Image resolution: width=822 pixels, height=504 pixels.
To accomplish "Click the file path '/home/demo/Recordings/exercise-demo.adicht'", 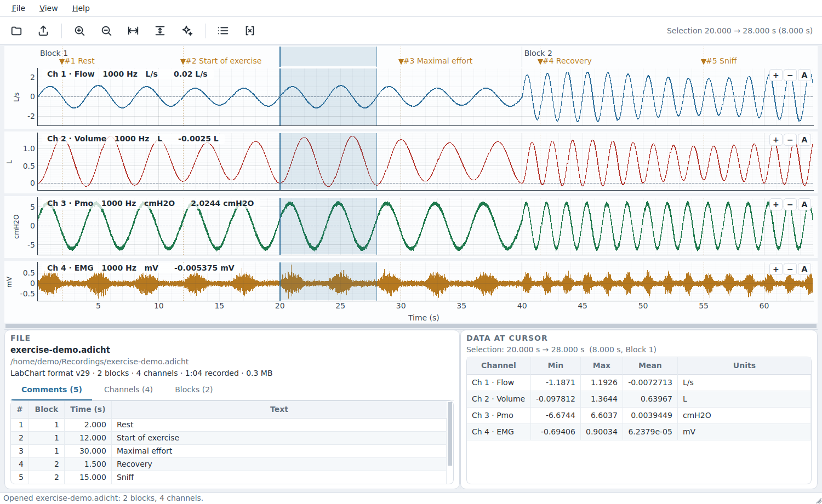I will 100,362.
